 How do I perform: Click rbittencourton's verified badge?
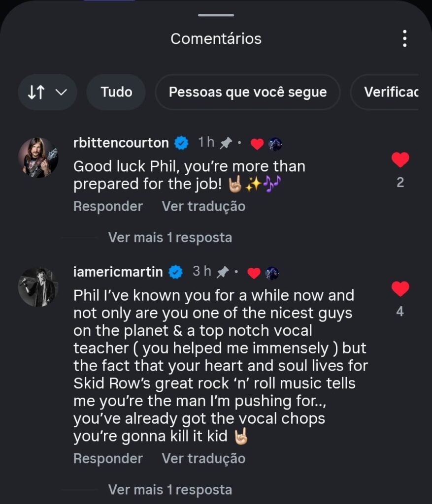point(182,143)
